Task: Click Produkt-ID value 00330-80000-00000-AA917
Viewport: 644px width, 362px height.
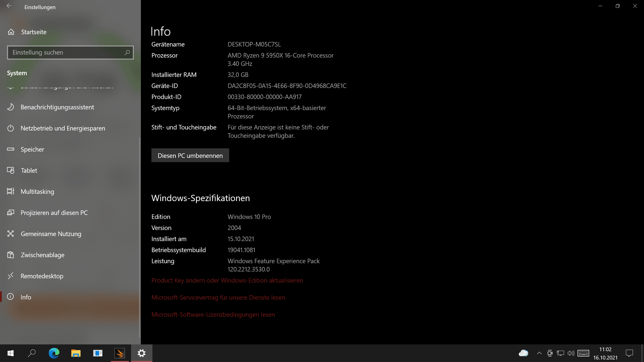Action: click(x=265, y=97)
